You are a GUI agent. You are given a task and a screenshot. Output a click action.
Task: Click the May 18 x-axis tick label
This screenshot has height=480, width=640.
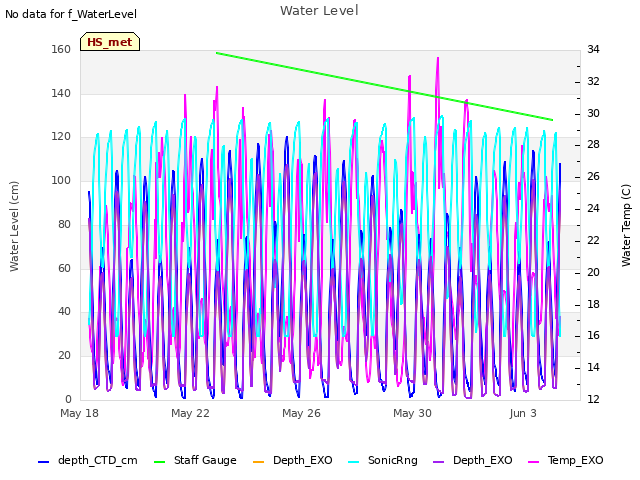pos(79,413)
